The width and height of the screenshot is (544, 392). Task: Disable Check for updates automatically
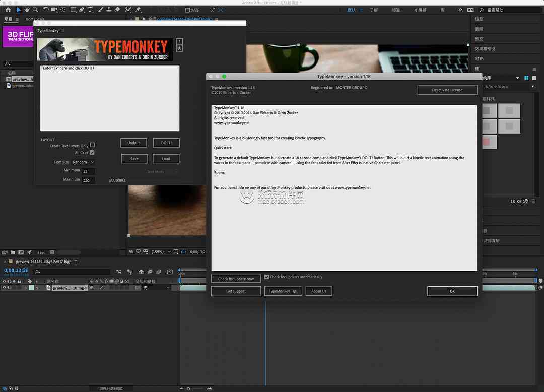click(x=266, y=277)
